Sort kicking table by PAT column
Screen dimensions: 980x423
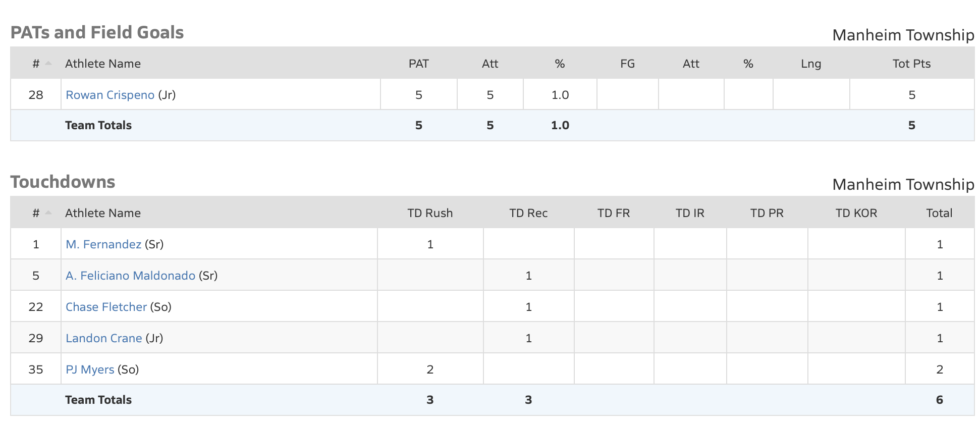pos(418,64)
